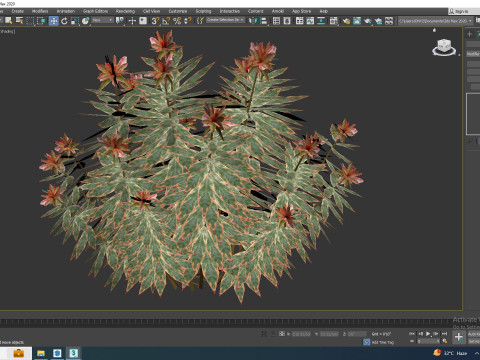
Task: Activate Select and Move tool
Action: (53, 21)
